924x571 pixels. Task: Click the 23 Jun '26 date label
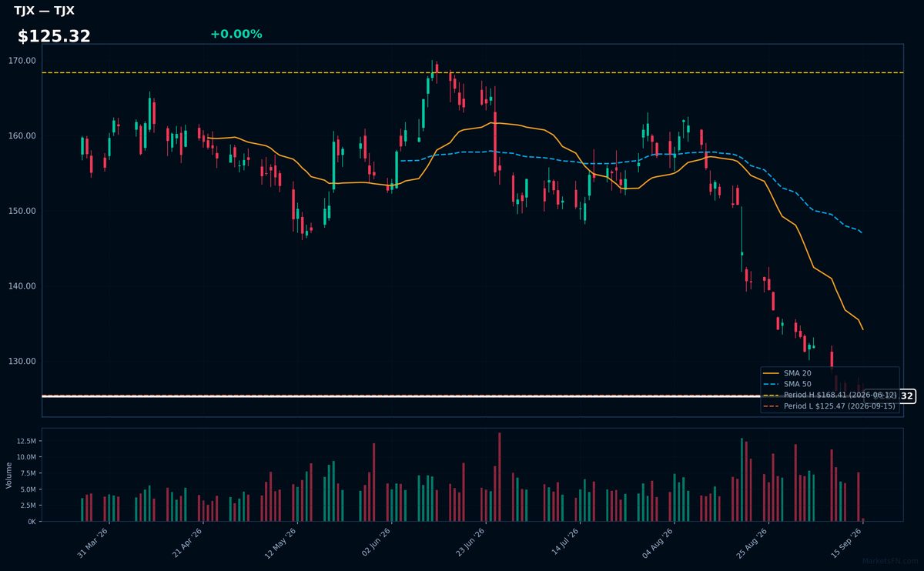click(x=470, y=543)
